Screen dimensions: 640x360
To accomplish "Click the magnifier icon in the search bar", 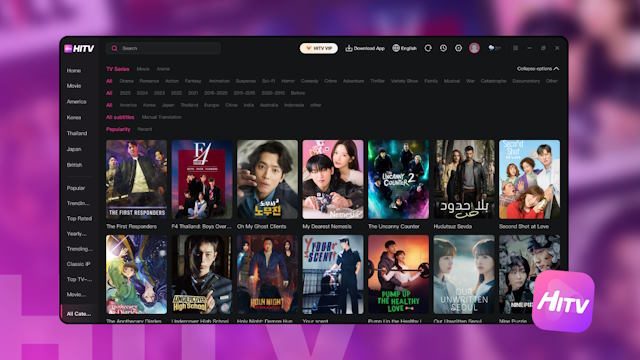I will click(114, 48).
